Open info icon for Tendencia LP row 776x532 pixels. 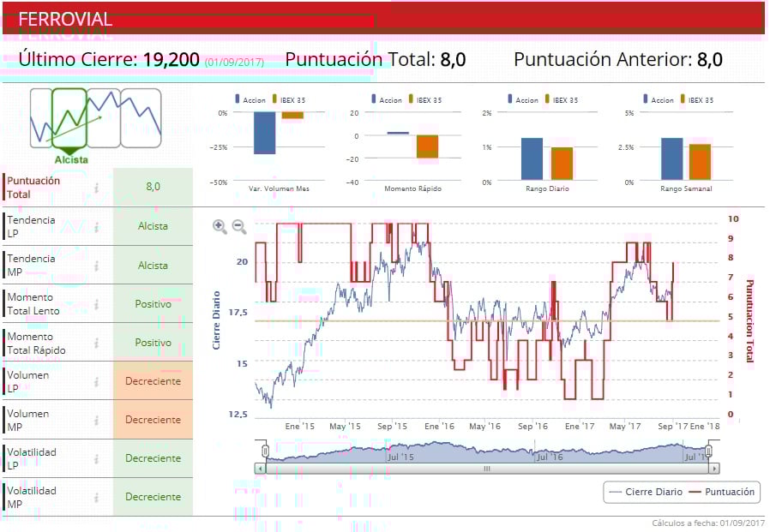(x=97, y=227)
